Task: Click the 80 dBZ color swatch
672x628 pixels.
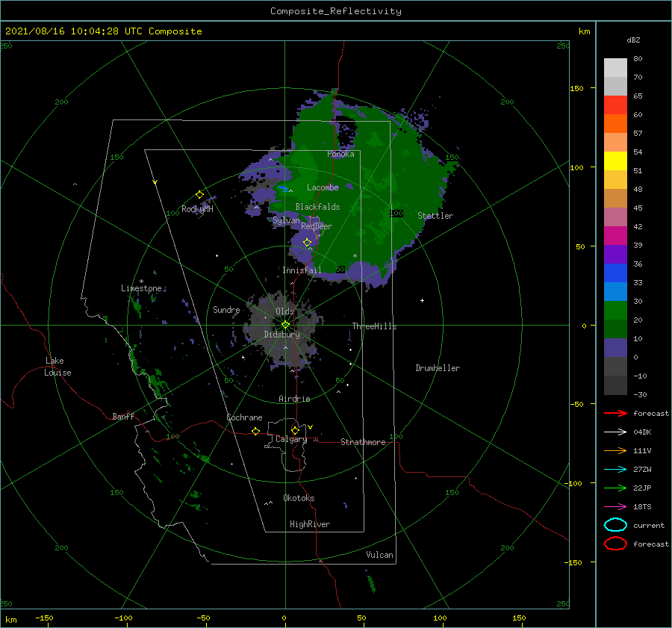Action: coord(615,67)
